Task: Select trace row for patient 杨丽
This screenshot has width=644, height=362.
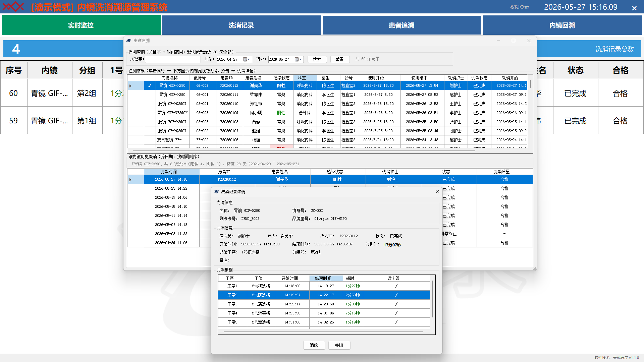Action: click(327, 140)
